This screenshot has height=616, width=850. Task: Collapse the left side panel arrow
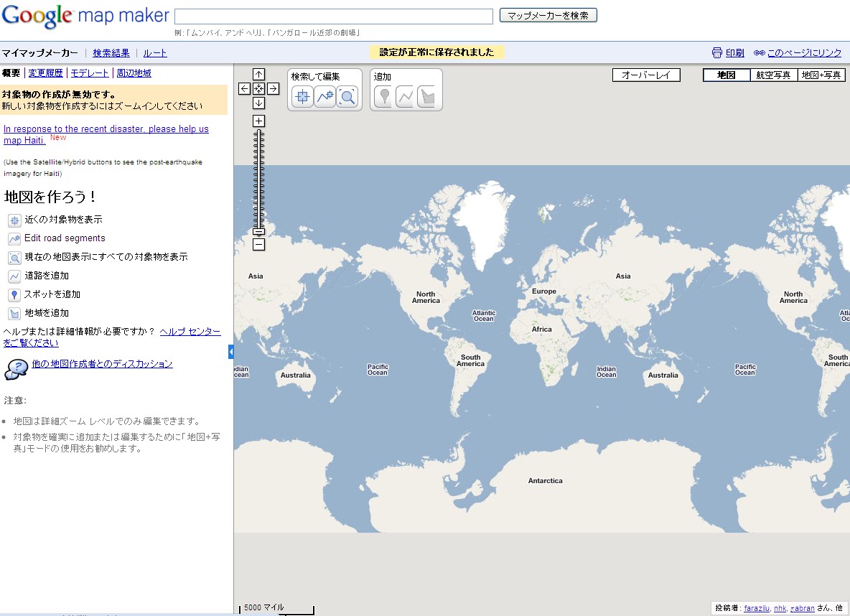231,352
